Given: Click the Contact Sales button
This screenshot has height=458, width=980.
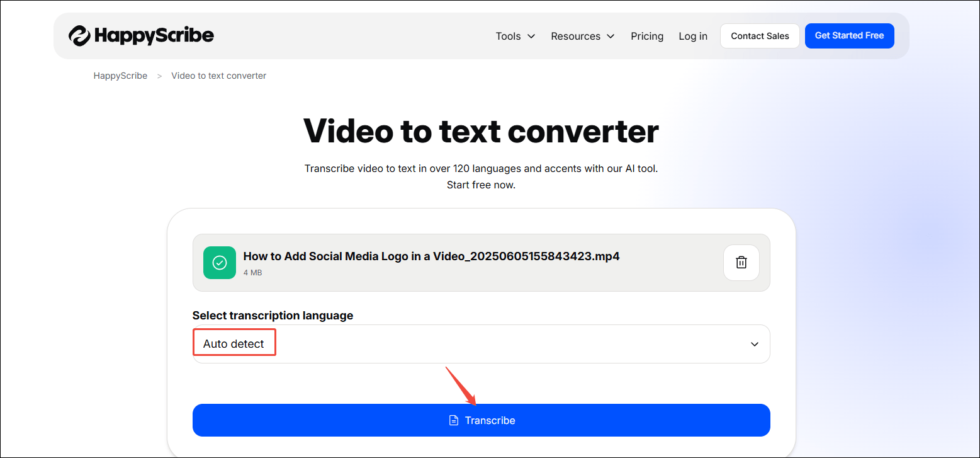Looking at the screenshot, I should click(x=760, y=36).
